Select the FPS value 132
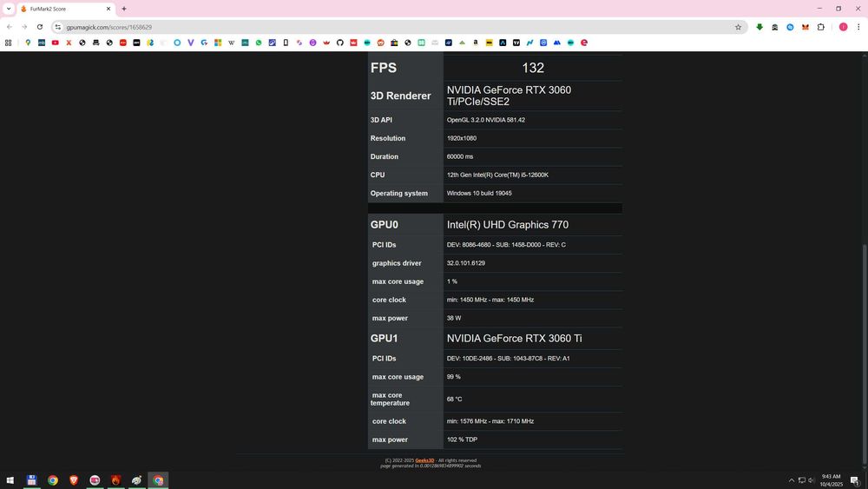The image size is (868, 489). coord(533,68)
